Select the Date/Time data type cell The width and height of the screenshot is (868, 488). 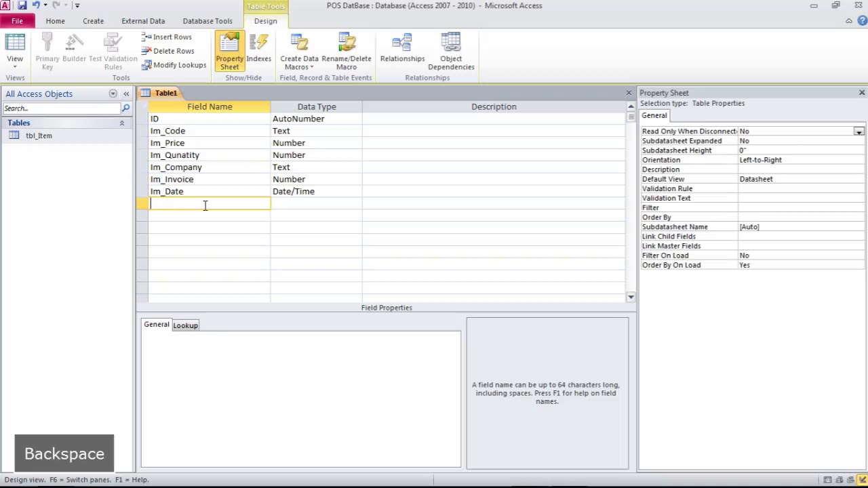coord(316,191)
